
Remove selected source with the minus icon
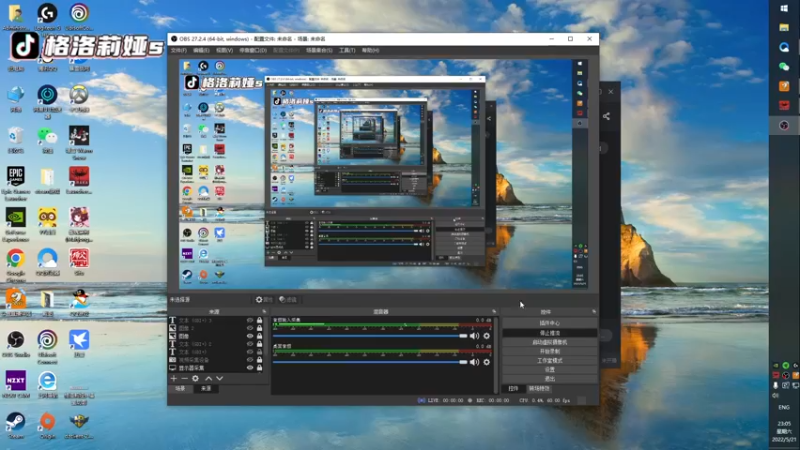[184, 379]
